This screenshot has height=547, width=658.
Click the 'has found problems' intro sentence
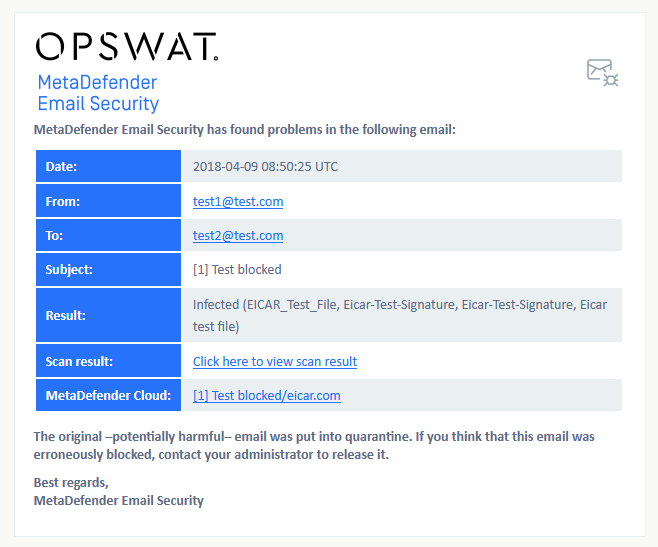tap(245, 130)
